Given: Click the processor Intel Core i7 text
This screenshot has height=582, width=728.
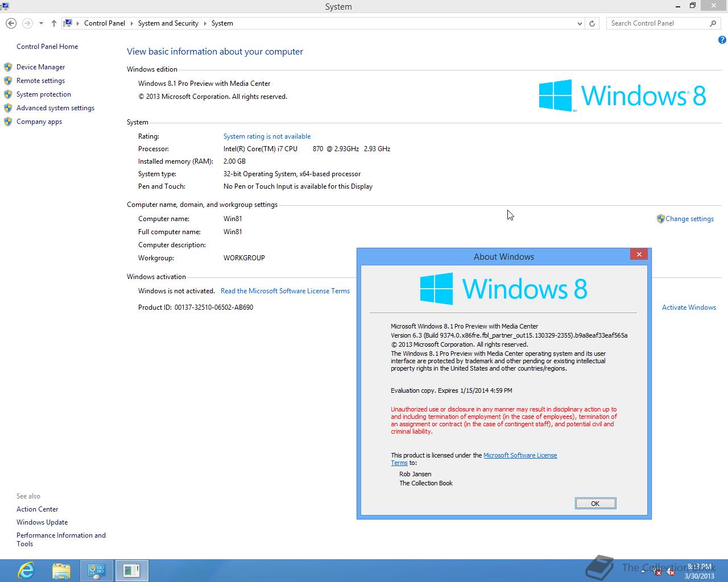Looking at the screenshot, I should click(x=307, y=149).
